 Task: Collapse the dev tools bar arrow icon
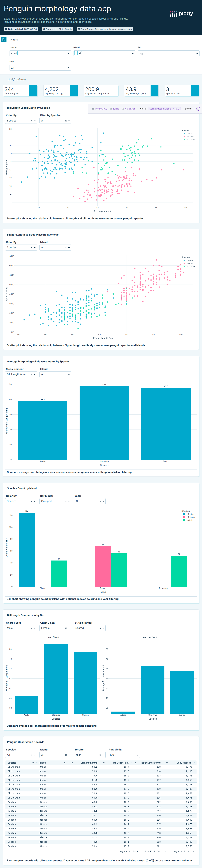pos(198,109)
